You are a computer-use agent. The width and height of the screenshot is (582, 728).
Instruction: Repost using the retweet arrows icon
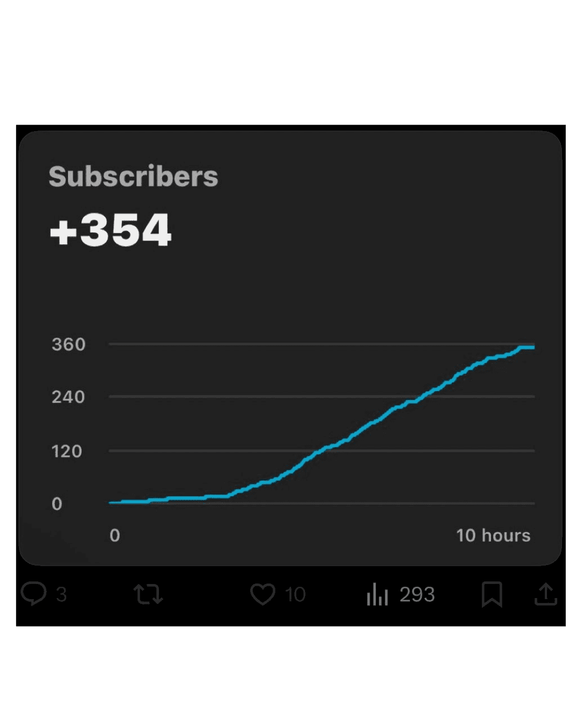click(x=148, y=594)
